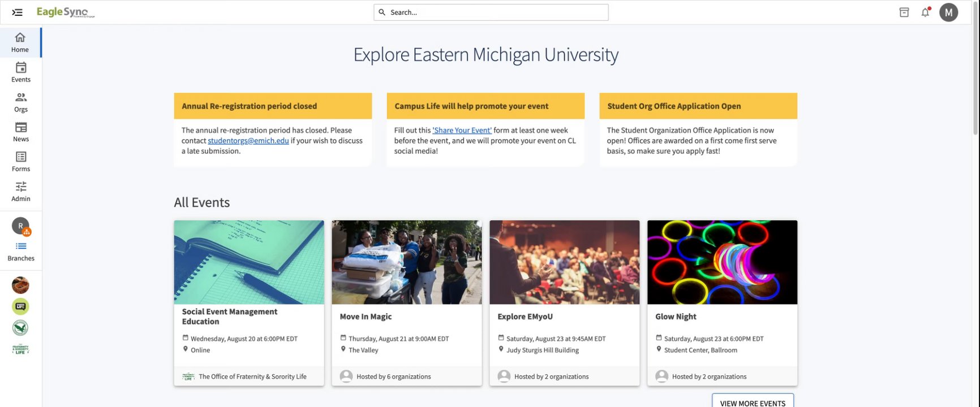
Task: Click into the Search input field
Action: pos(491,12)
